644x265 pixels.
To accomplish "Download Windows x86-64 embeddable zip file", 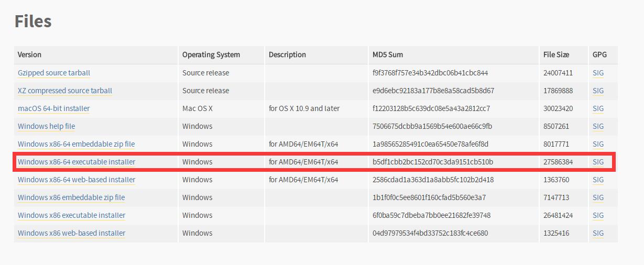I will [x=77, y=144].
